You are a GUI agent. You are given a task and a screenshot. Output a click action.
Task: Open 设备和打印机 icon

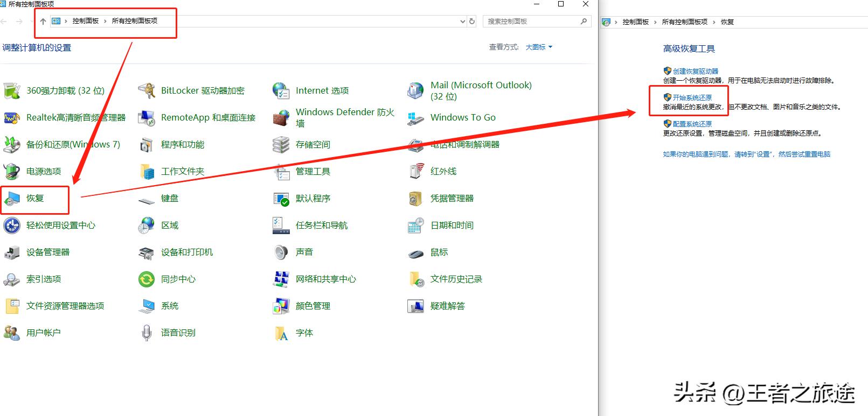[x=147, y=252]
